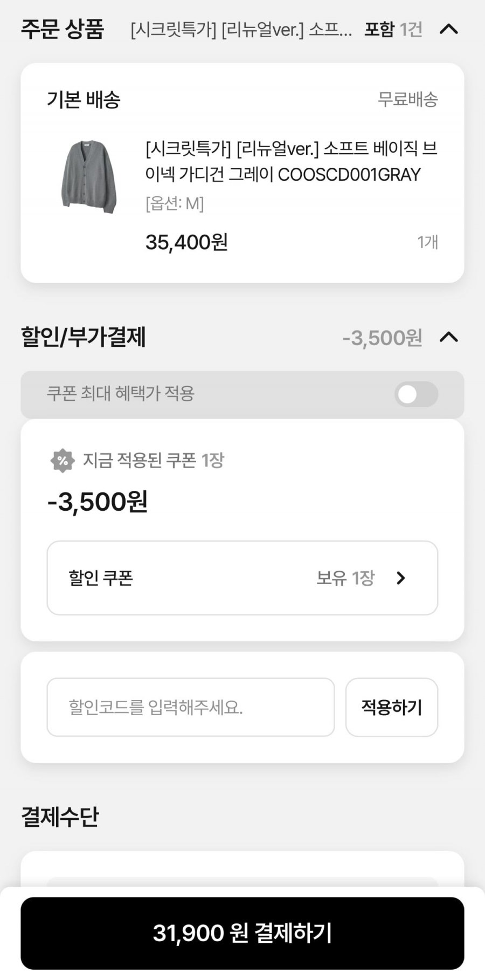Collapse the 할인/부가결제 section chevron
485x980 pixels.
448,338
